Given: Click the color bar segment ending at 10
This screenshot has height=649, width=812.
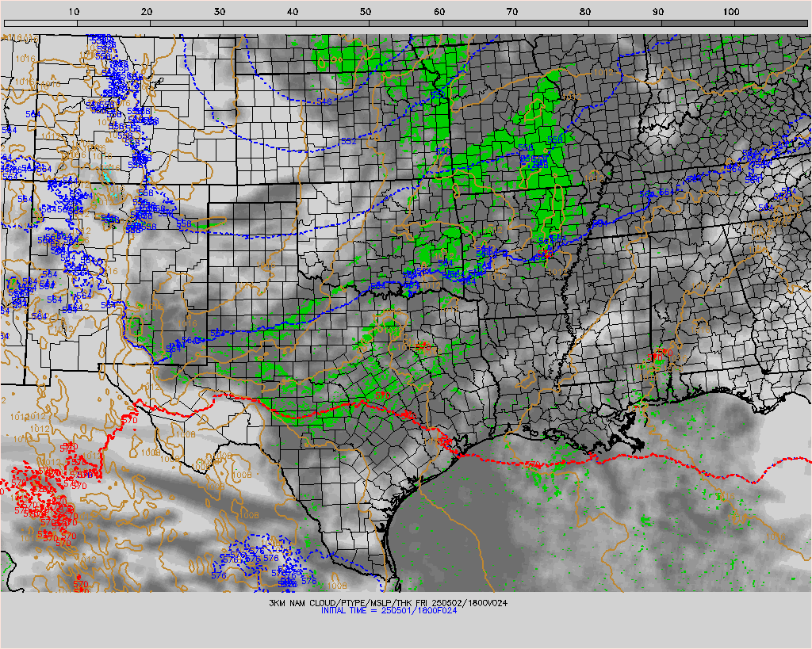Looking at the screenshot, I should [x=40, y=23].
